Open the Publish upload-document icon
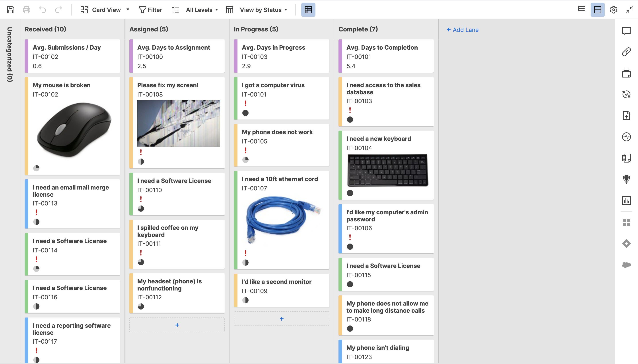638x364 pixels. tap(626, 116)
